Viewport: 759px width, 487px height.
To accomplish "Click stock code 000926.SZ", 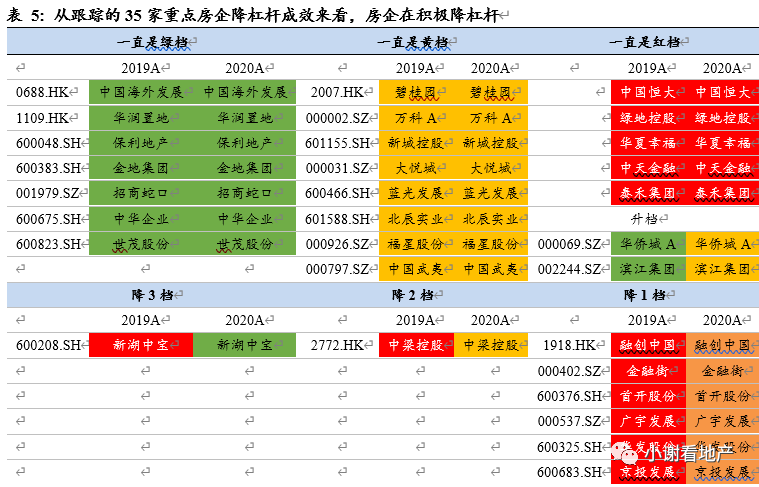I will click(337, 244).
